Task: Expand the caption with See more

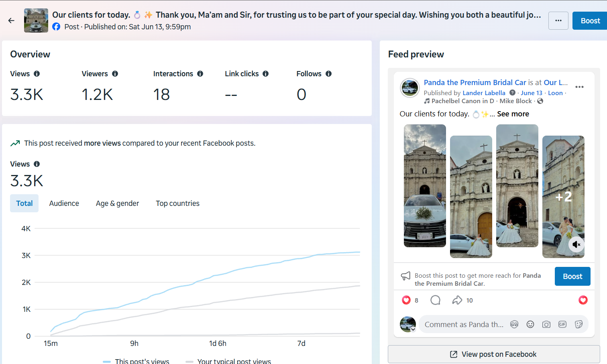Action: click(513, 114)
